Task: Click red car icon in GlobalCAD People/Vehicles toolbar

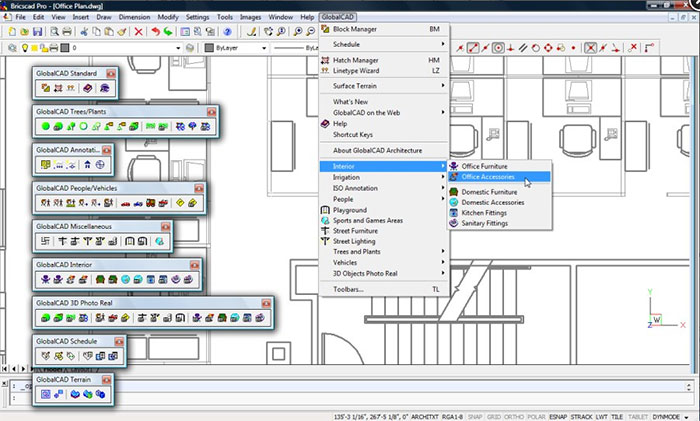Action: [x=125, y=203]
